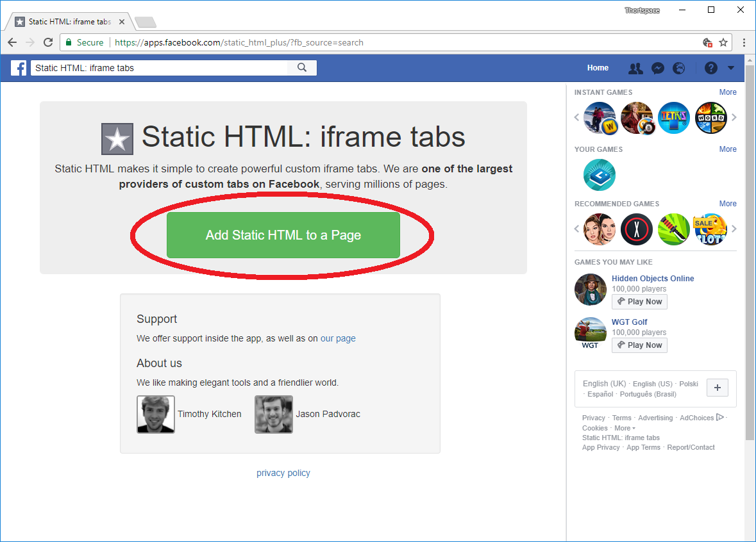Reload the page
The image size is (756, 542).
pos(48,42)
